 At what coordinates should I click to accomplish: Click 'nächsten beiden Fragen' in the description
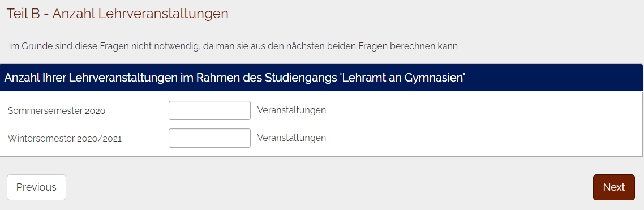[318, 46]
